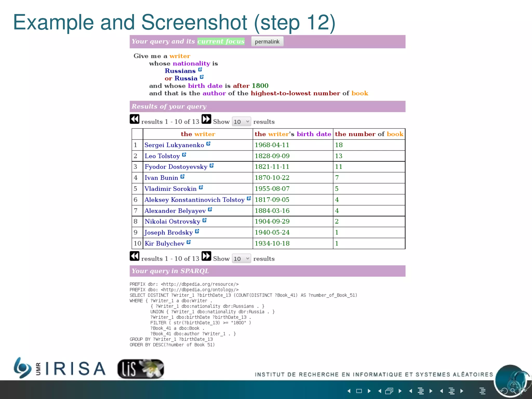
Task: Open external link icon for Leo Tolstoy
Action: (x=184, y=155)
